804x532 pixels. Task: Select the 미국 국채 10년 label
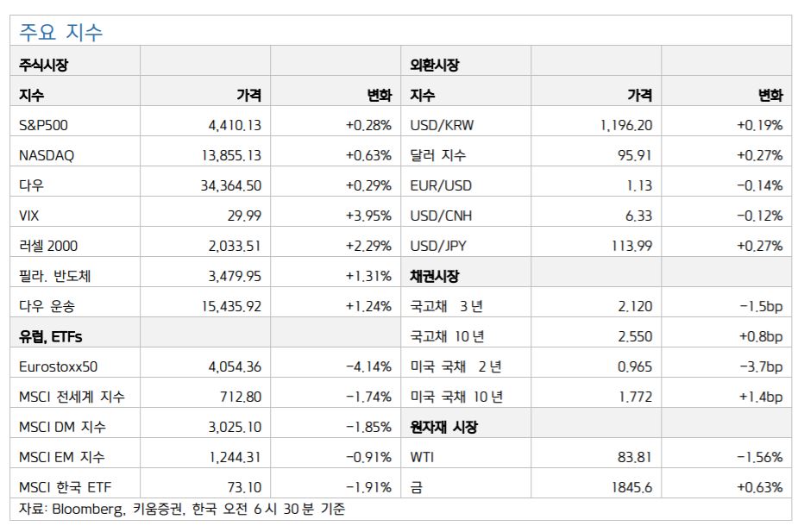(x=456, y=397)
